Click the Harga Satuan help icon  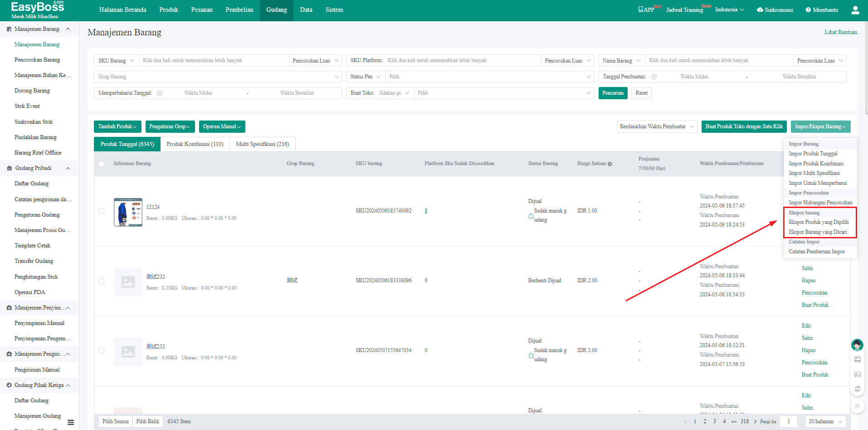[610, 164]
